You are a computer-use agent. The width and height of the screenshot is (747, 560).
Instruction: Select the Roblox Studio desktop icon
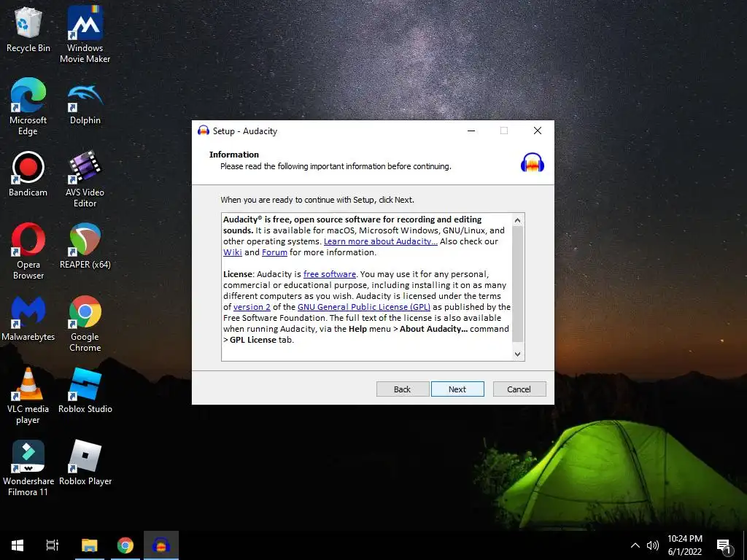85,391
